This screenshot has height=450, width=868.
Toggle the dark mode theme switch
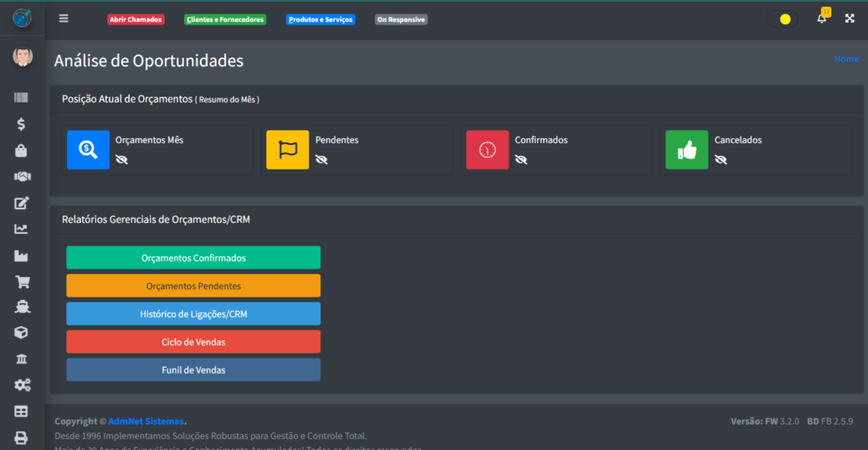782,19
